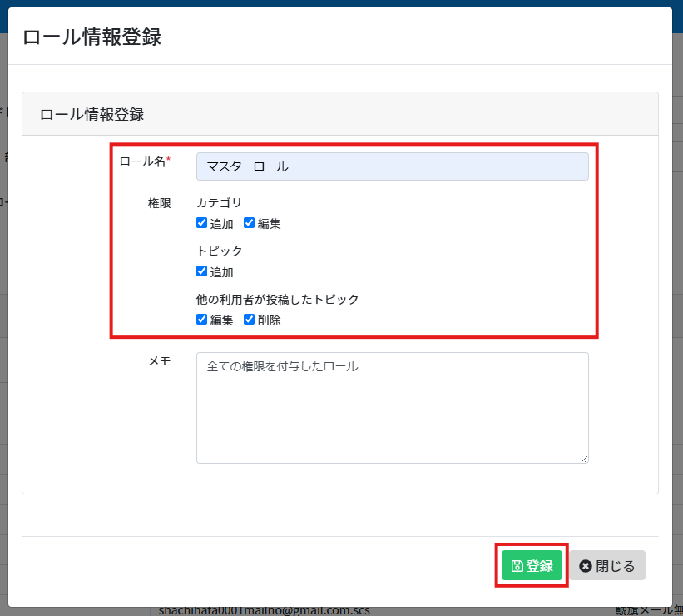Click the X circle icon on 閉じる button

coord(586,566)
